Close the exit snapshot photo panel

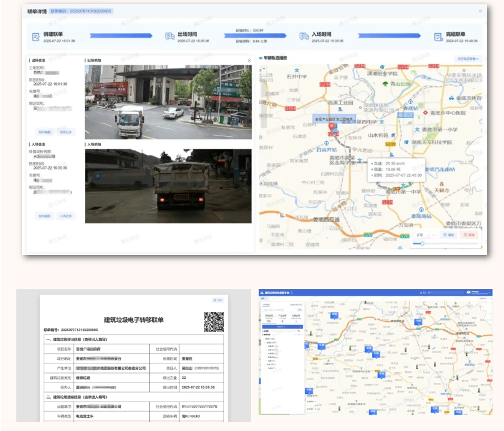(249, 60)
